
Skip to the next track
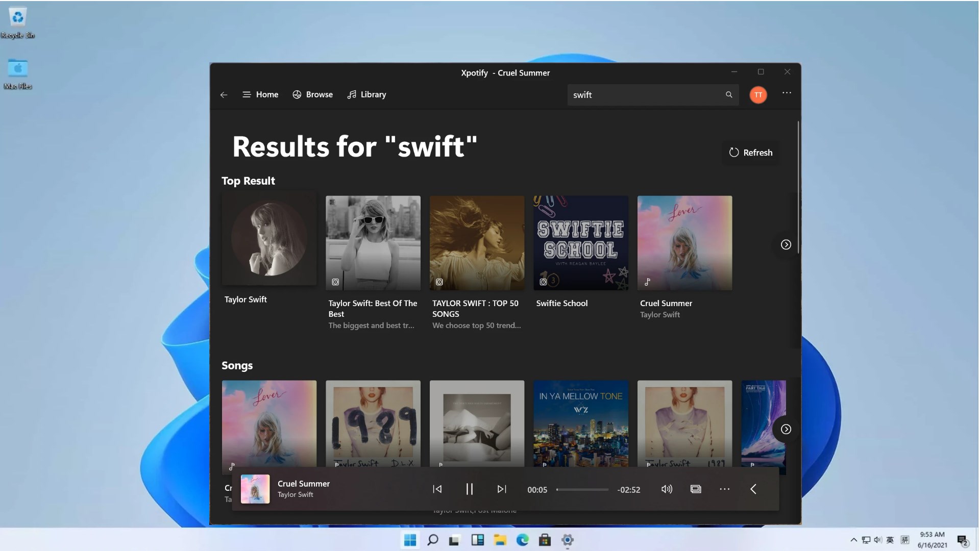click(502, 489)
